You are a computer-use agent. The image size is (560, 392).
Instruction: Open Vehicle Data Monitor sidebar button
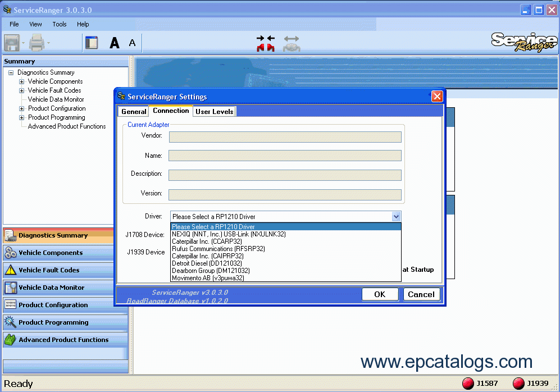[58, 288]
